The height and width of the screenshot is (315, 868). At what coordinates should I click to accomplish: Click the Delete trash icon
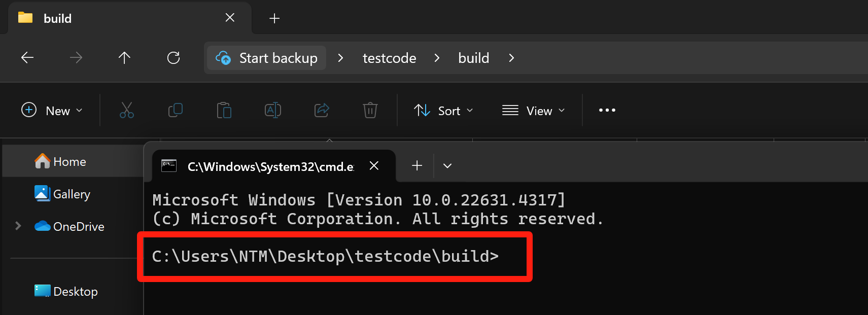370,110
